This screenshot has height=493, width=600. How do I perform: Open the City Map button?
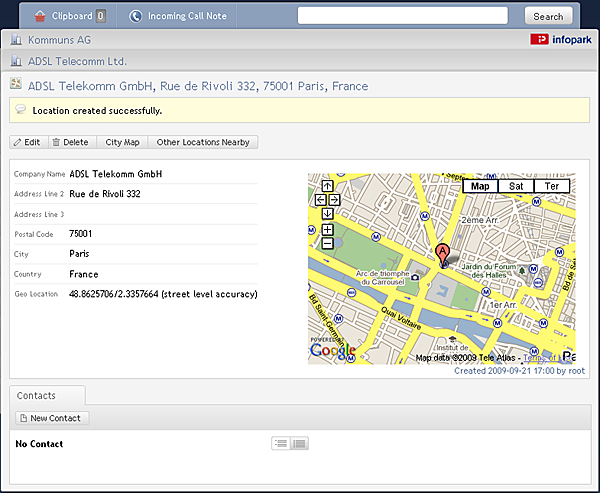[x=122, y=142]
